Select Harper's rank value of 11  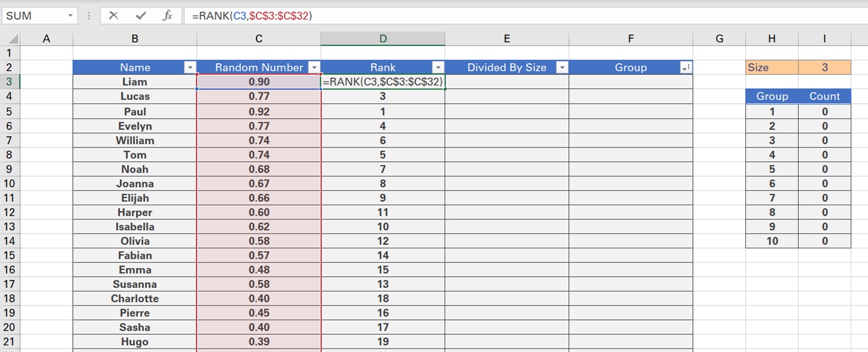pos(383,212)
